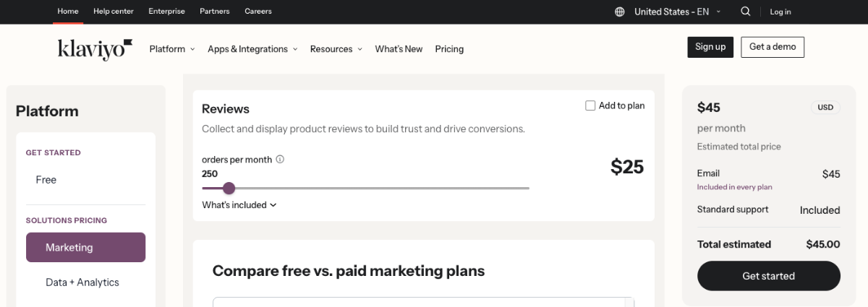868x307 pixels.
Task: Open Enterprise in the top bar
Action: 166,12
